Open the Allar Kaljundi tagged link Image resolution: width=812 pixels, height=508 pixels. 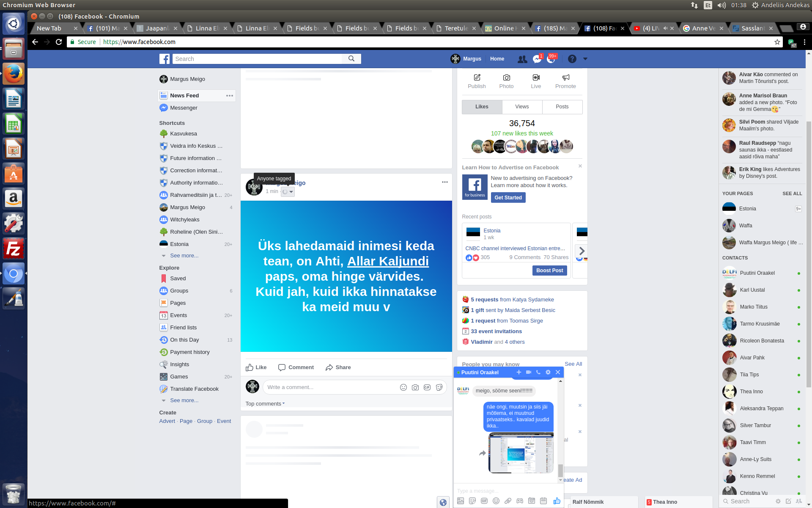tap(388, 261)
